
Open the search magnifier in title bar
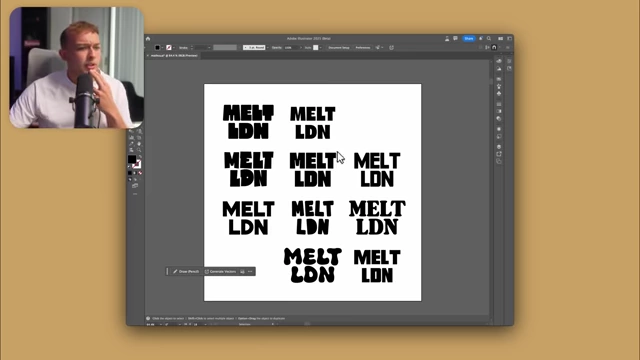tap(489, 38)
